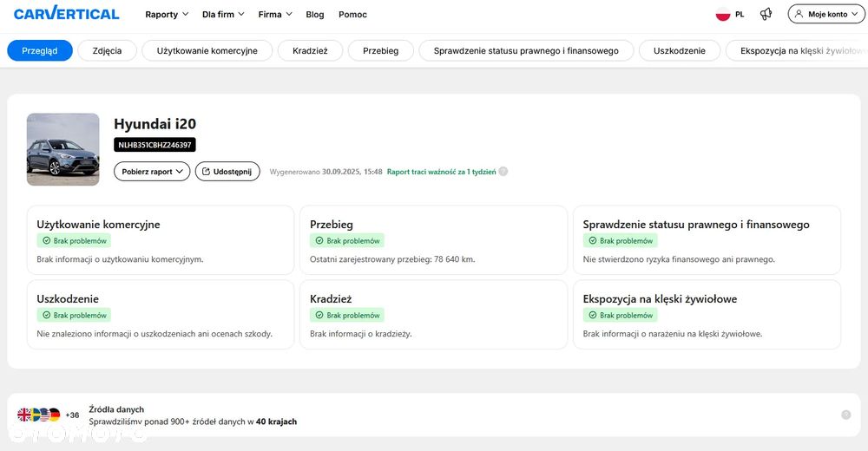Click the carVertical logo

click(x=66, y=14)
